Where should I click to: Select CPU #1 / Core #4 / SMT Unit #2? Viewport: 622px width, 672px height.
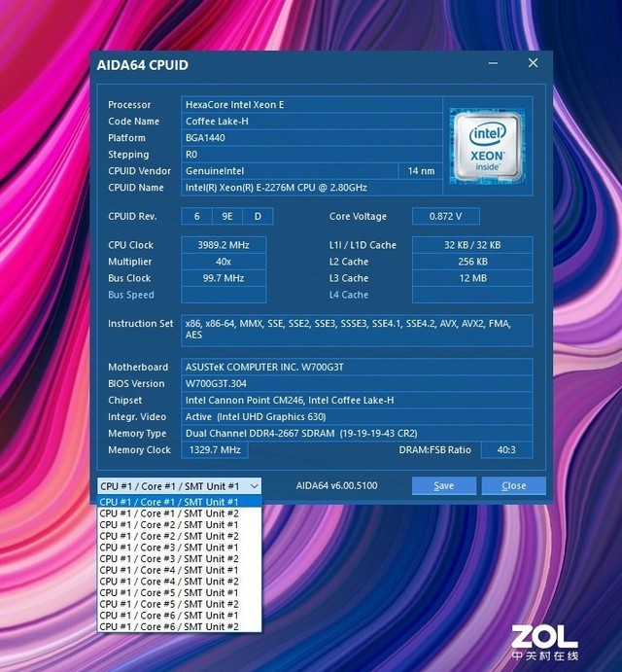point(179,582)
